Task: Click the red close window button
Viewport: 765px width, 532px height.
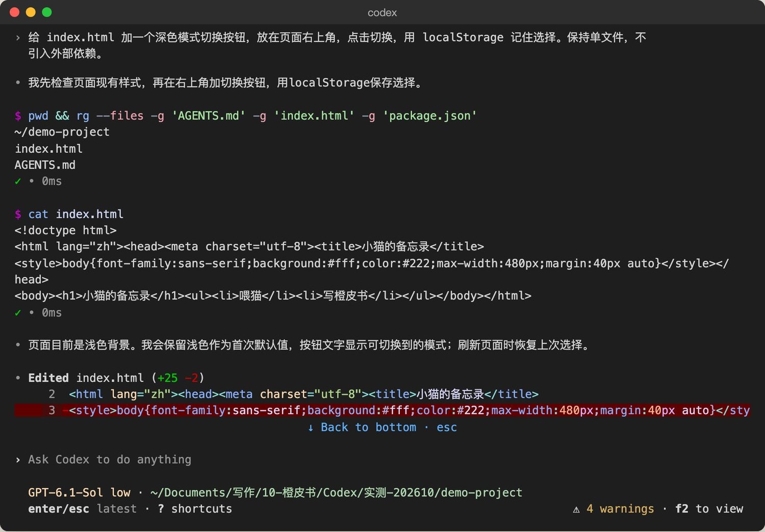Action: coord(14,12)
